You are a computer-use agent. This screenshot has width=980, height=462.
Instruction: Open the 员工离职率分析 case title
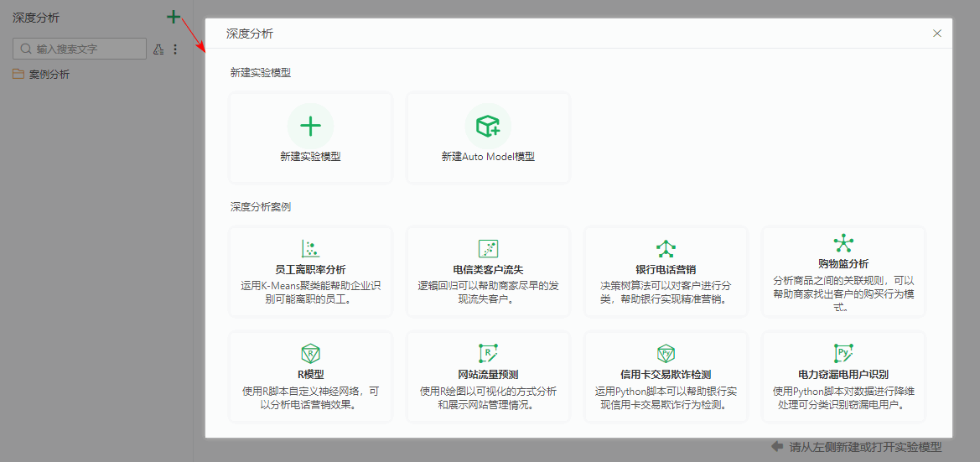coord(310,269)
